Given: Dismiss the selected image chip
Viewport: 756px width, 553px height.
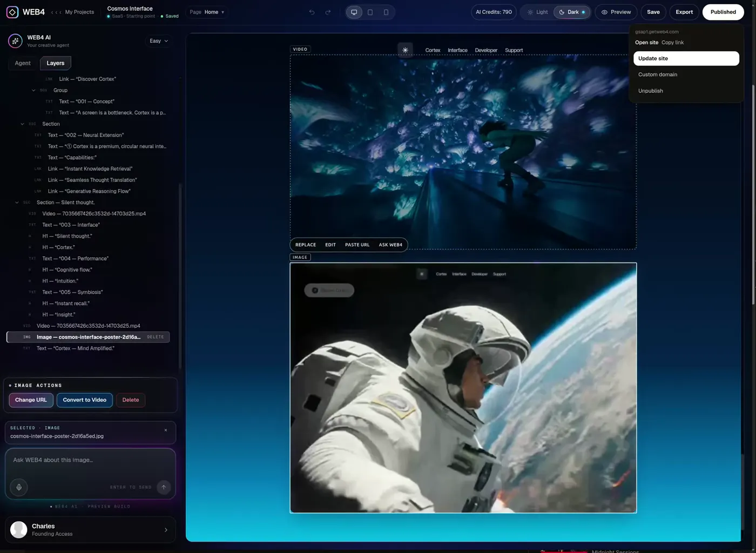Looking at the screenshot, I should [166, 430].
